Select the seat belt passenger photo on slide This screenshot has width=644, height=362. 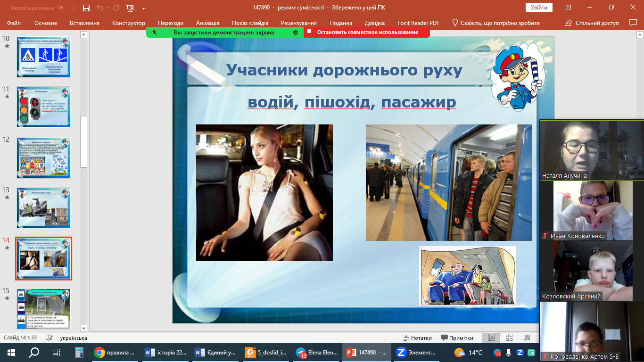click(264, 193)
